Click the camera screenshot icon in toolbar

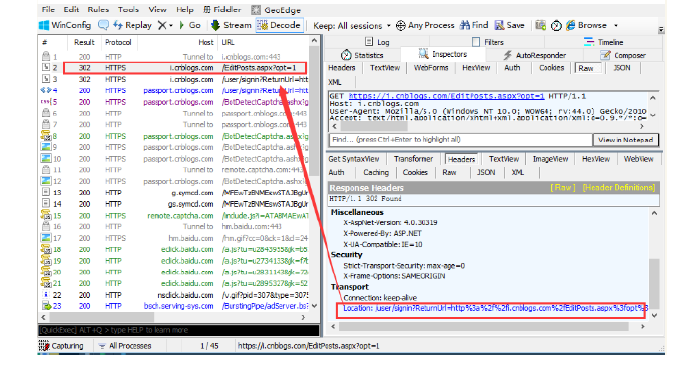click(540, 25)
